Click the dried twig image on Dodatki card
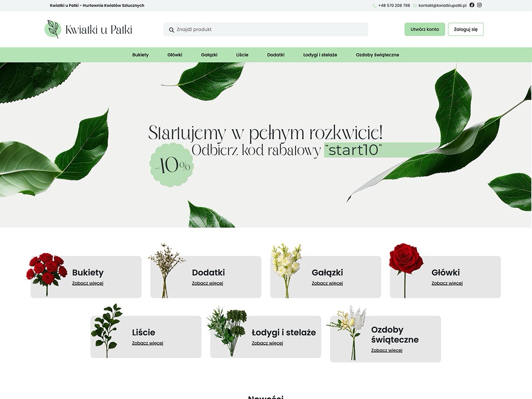 click(x=166, y=270)
